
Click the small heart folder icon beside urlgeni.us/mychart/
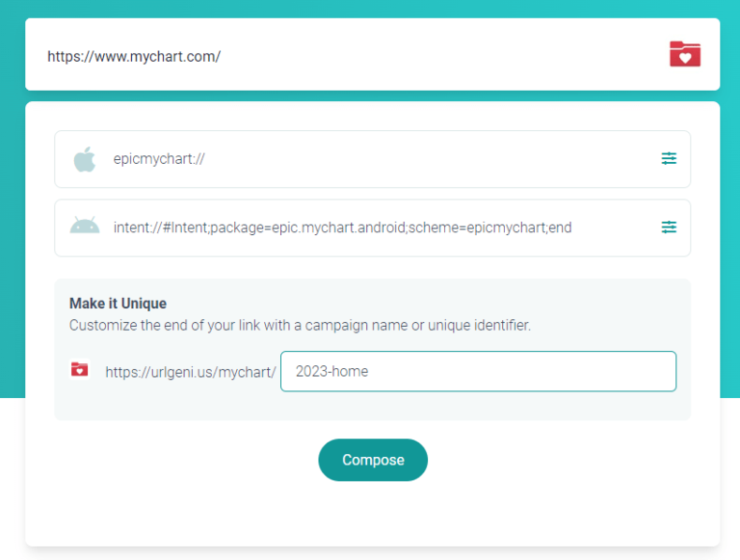(x=80, y=369)
